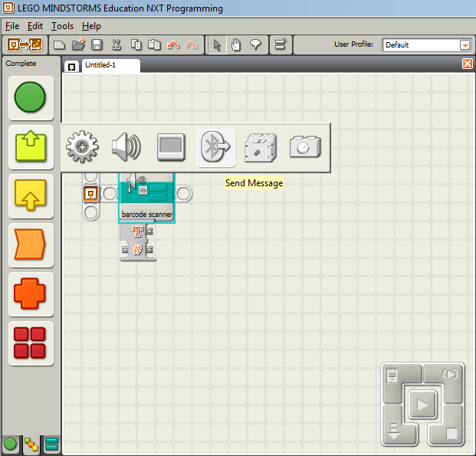Open the Tools menu
Image resolution: width=476 pixels, height=456 pixels.
tap(62, 26)
